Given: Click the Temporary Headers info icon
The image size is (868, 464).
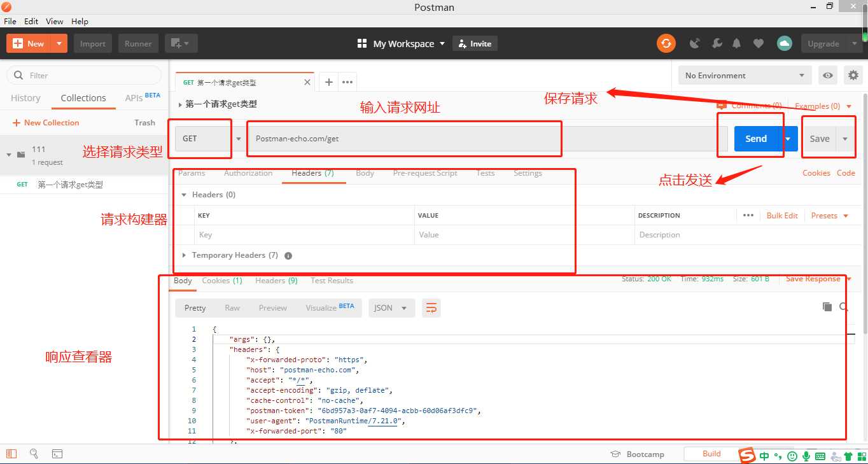Looking at the screenshot, I should 288,255.
